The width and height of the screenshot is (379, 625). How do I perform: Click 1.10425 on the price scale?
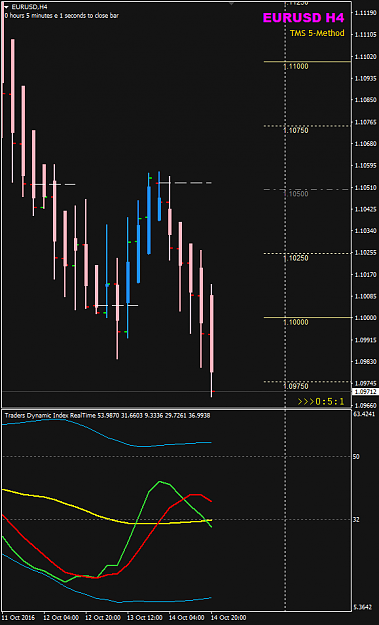[365, 208]
